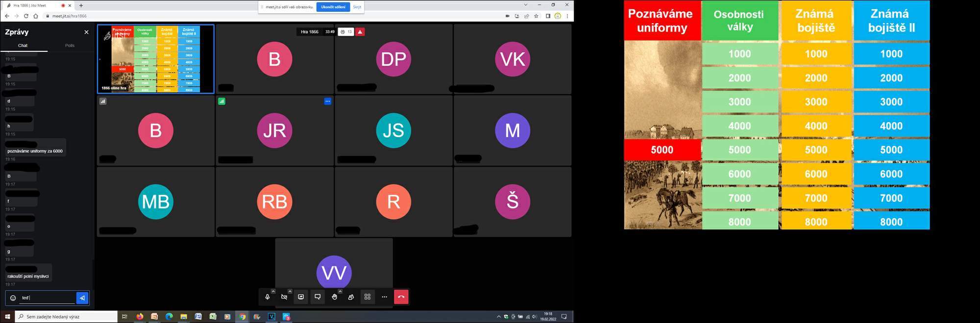
Task: Send the chat message with the arrow button
Action: coord(82,298)
